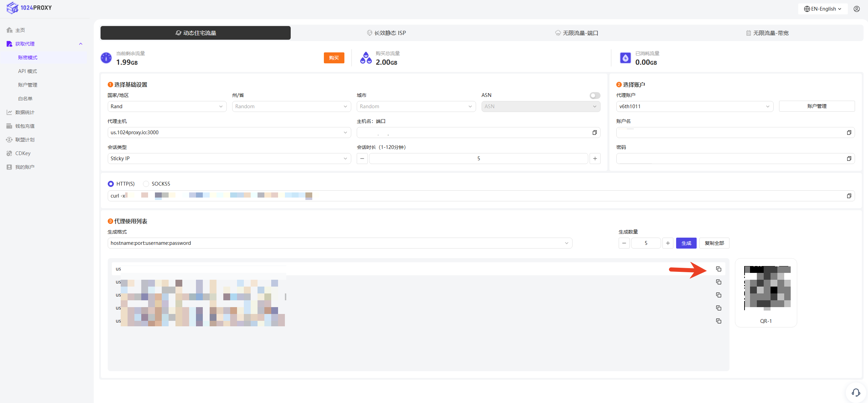The width and height of the screenshot is (868, 403).
Task: Open the customer support headset icon
Action: 856,392
